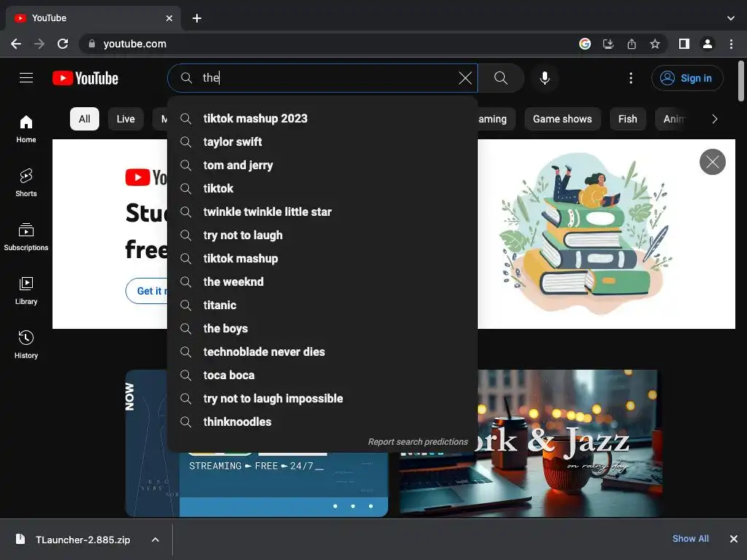The height and width of the screenshot is (560, 747).
Task: Select the Live category chip
Action: pyautogui.click(x=125, y=119)
